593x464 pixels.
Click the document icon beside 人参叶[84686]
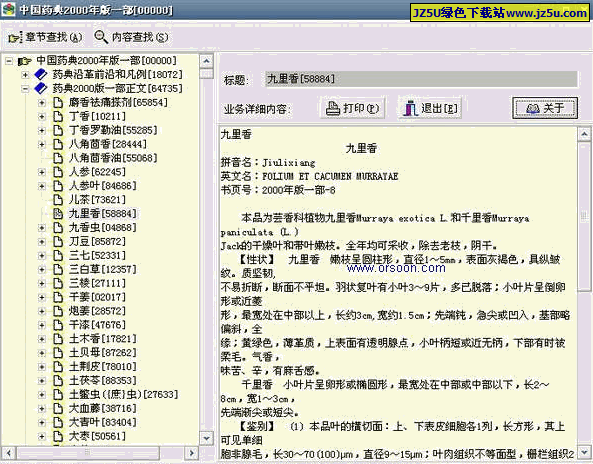58,186
